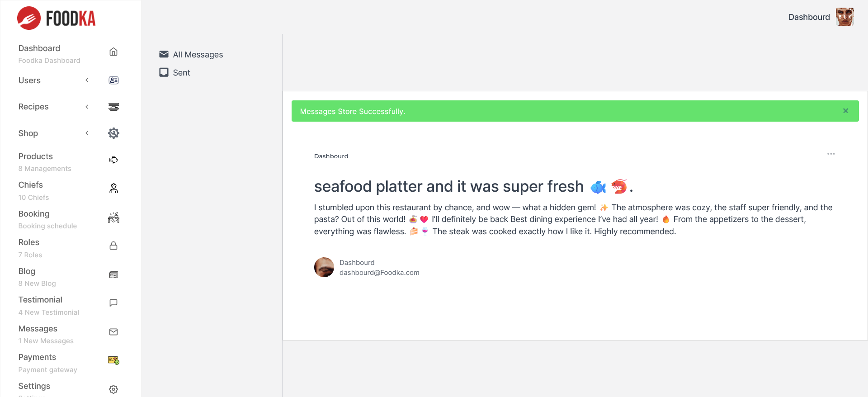The image size is (868, 397).
Task: Click the Foodka logo
Action: point(57,19)
